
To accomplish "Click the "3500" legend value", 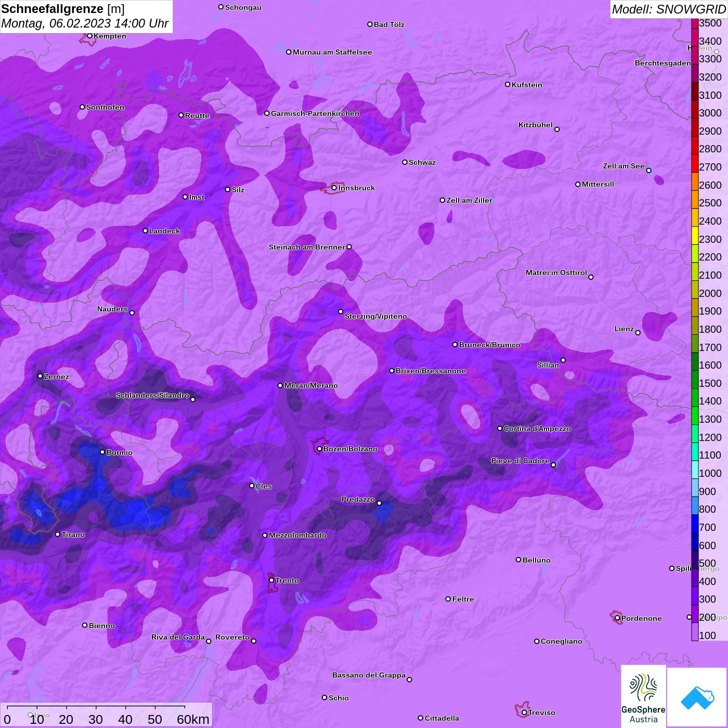I will pyautogui.click(x=710, y=23).
